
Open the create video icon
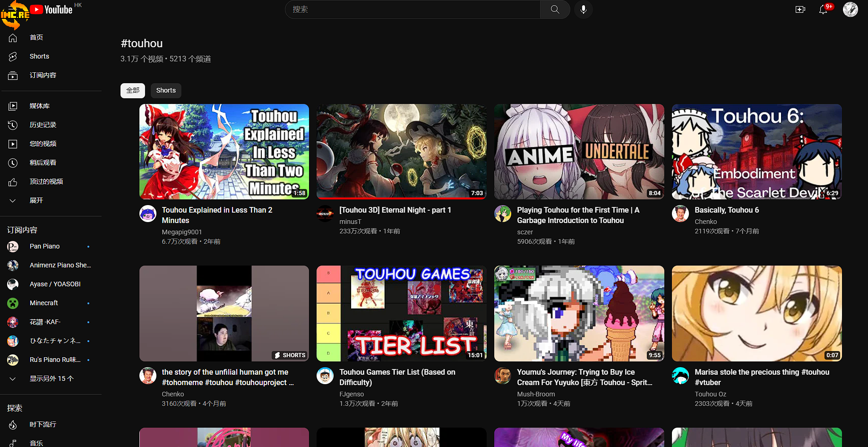(x=800, y=9)
